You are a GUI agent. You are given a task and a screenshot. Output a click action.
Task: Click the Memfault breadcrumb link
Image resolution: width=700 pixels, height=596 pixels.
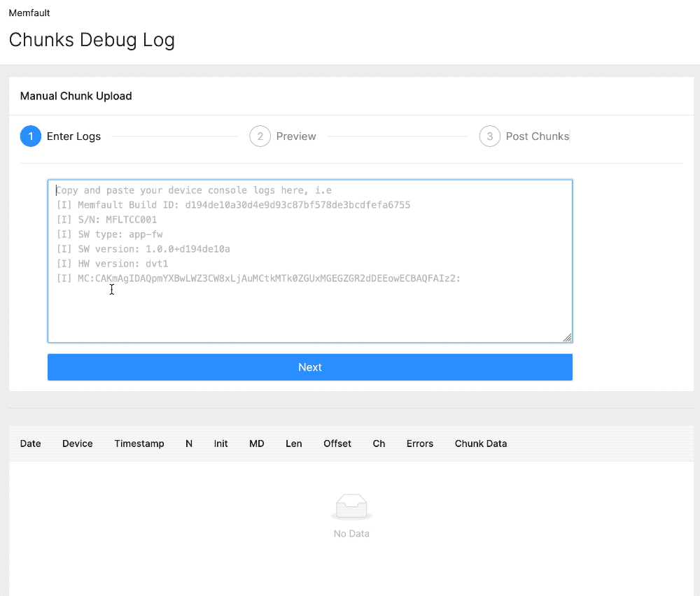click(x=29, y=13)
